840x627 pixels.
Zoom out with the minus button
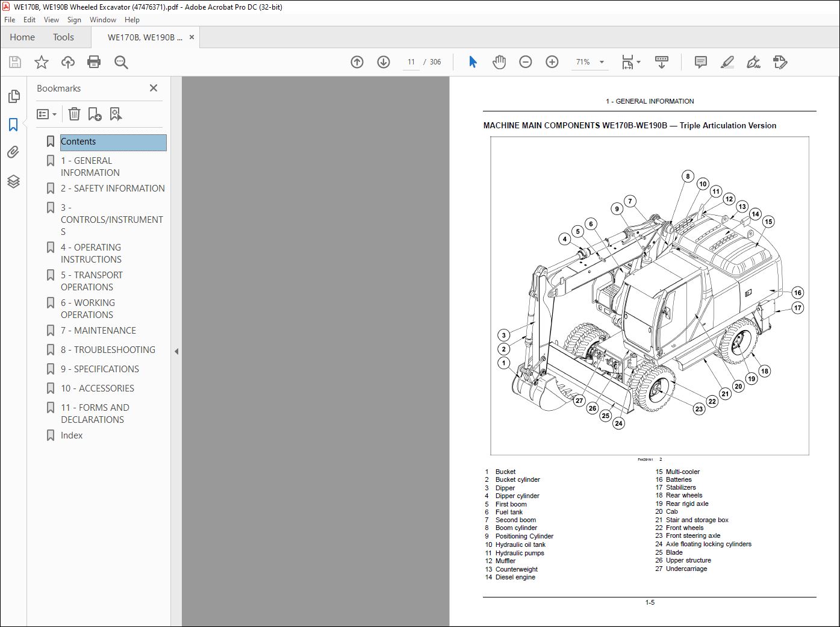[x=526, y=62]
